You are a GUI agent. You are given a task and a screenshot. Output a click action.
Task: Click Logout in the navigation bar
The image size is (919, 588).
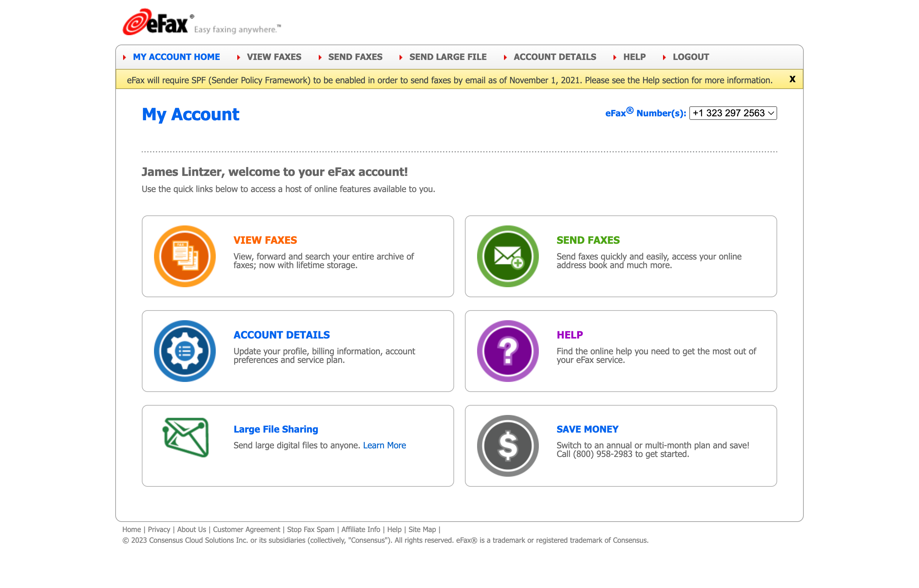[690, 57]
